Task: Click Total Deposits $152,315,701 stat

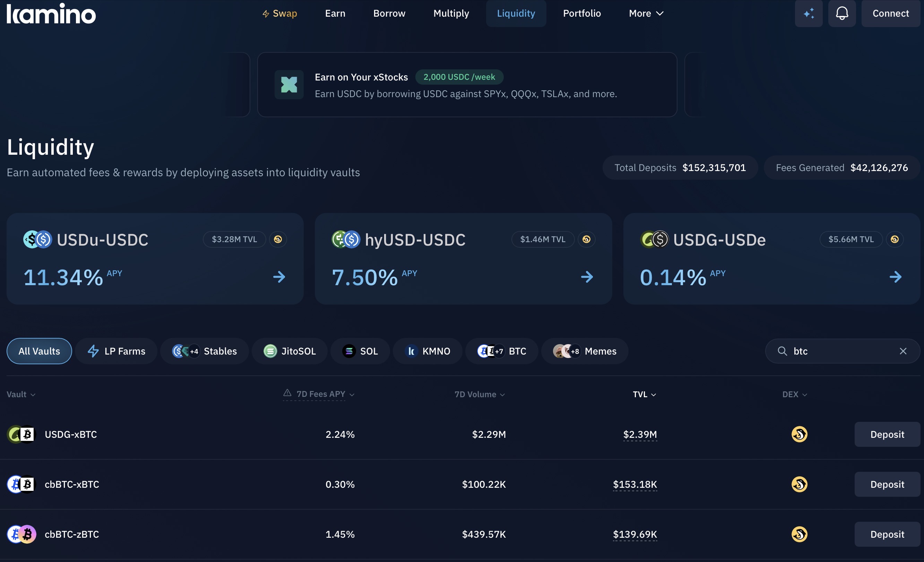Action: tap(680, 168)
